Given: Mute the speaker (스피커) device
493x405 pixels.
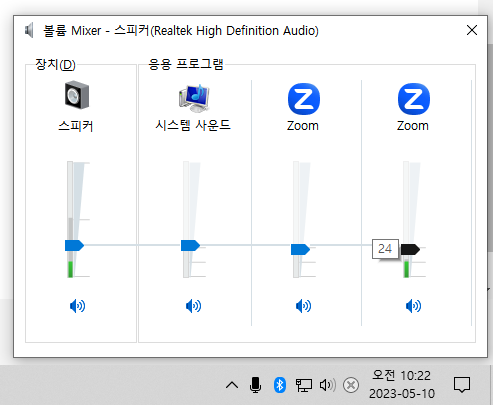Looking at the screenshot, I should click(x=77, y=306).
